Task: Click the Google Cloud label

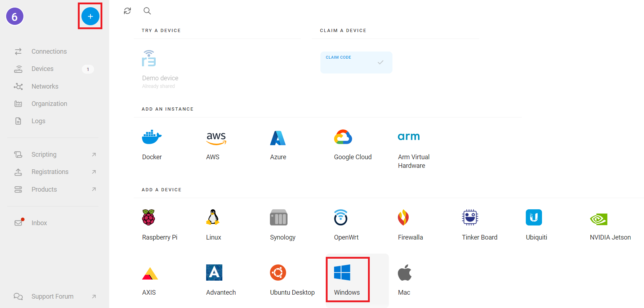Action: [x=353, y=157]
